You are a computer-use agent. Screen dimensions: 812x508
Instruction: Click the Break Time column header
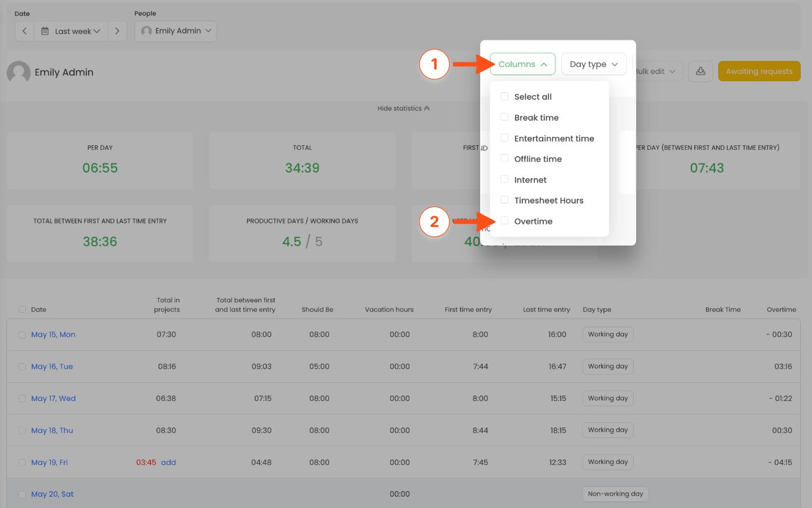[723, 309]
